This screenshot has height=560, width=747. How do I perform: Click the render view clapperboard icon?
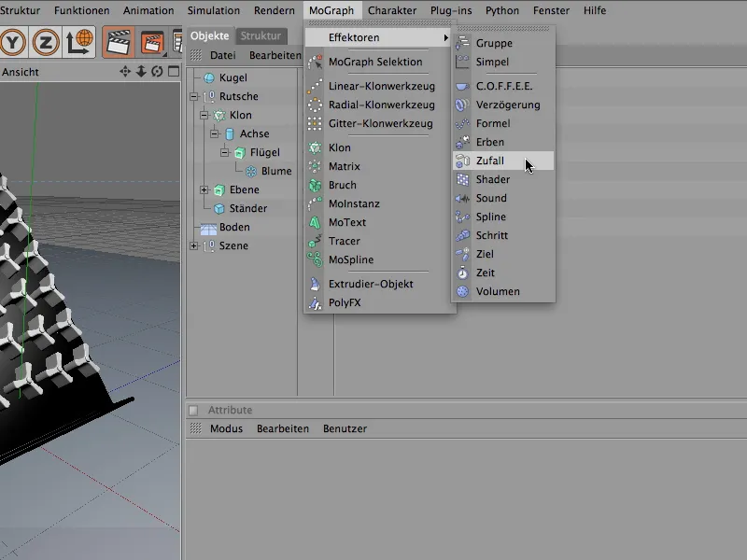click(119, 42)
